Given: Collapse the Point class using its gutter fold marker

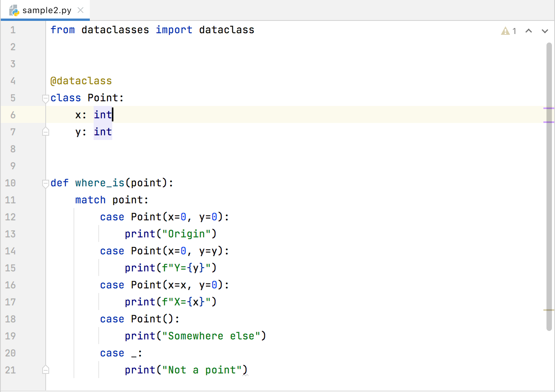Looking at the screenshot, I should [45, 98].
